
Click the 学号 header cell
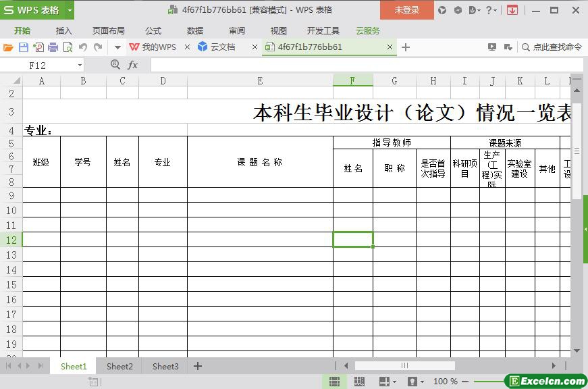point(83,162)
